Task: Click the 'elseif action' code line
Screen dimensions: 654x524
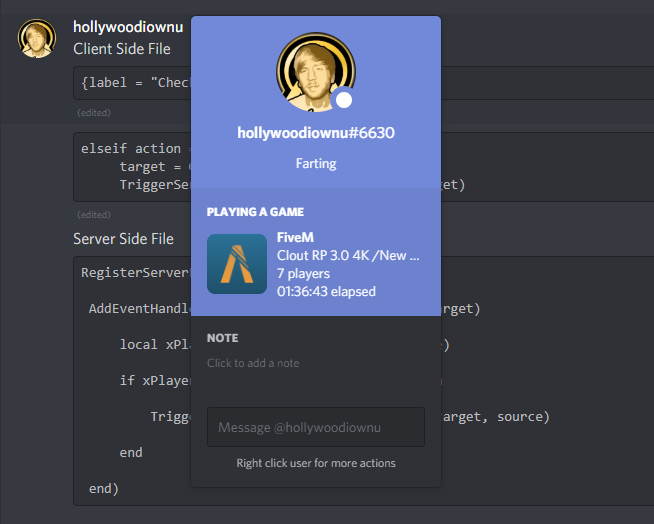Action: (131, 149)
